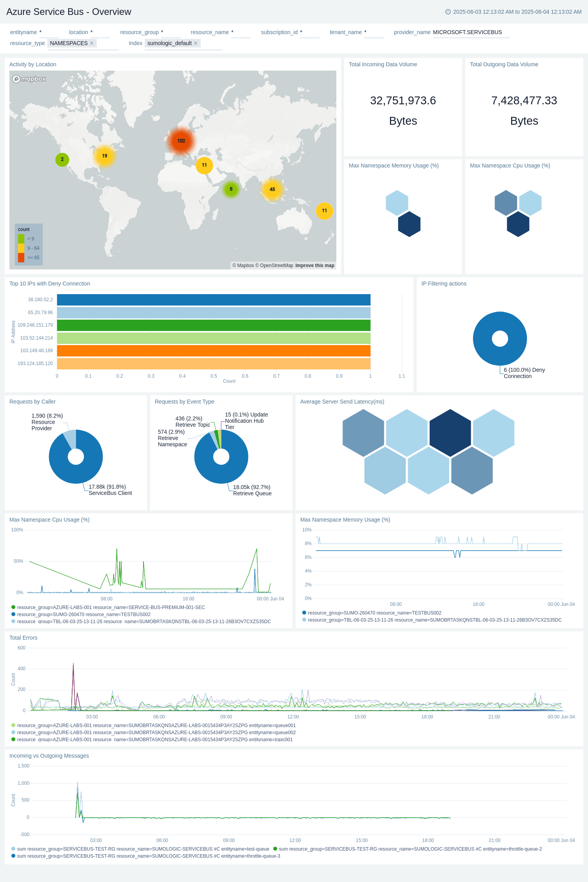Screen dimensions: 588x882
Task: Click the entityname filter input field
Action: (x=49, y=32)
